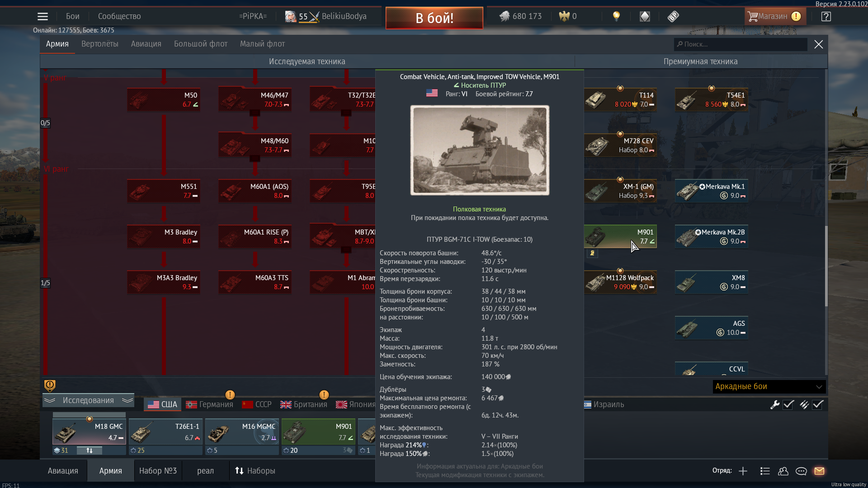The image size is (868, 488).
Task: Select the Армия preset at bottom
Action: (111, 471)
